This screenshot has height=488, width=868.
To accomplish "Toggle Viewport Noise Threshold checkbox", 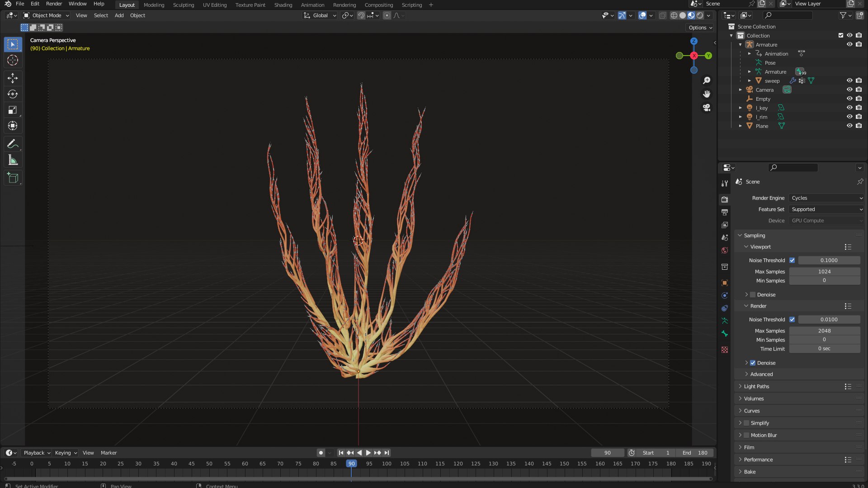I will tap(792, 260).
